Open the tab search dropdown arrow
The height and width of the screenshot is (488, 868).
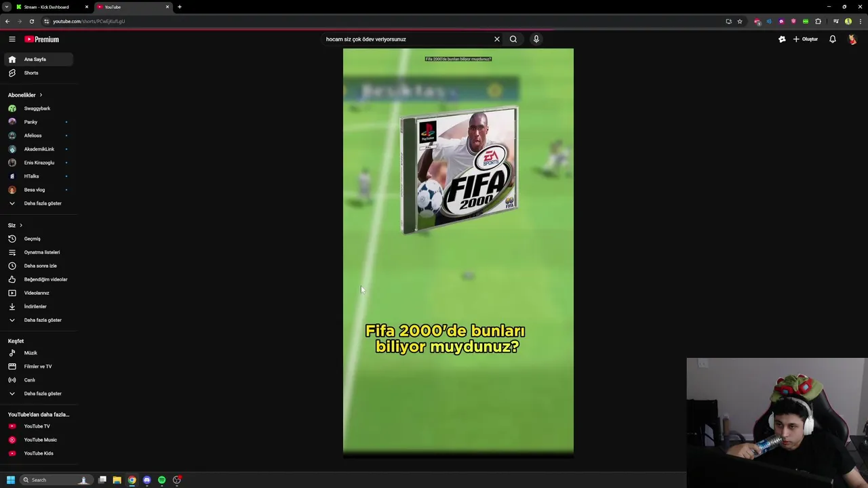6,7
